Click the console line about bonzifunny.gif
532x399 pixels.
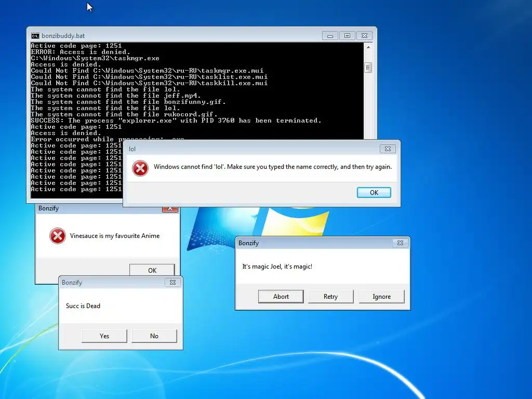128,102
